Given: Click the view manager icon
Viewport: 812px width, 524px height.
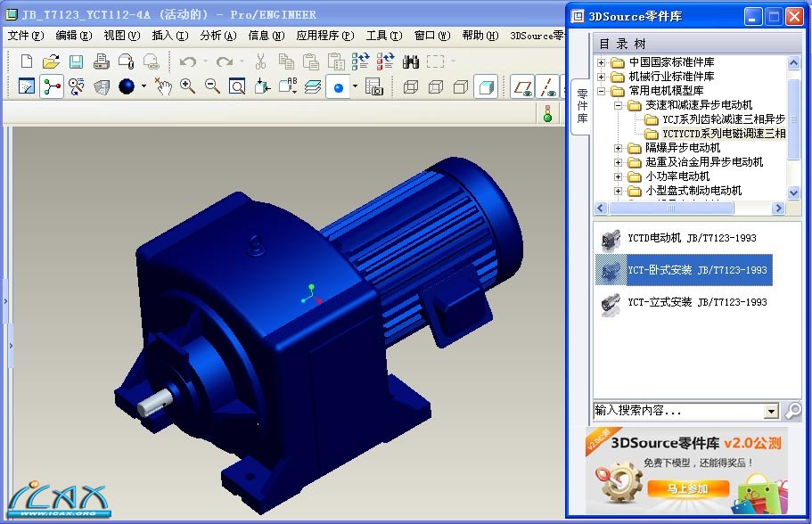Looking at the screenshot, I should [x=373, y=86].
